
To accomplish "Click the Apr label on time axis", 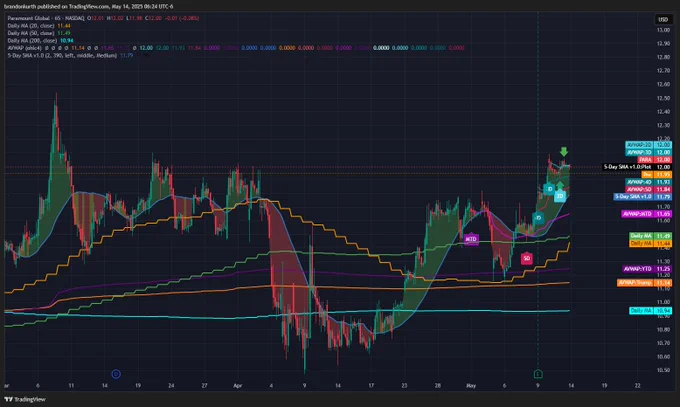I will click(238, 385).
